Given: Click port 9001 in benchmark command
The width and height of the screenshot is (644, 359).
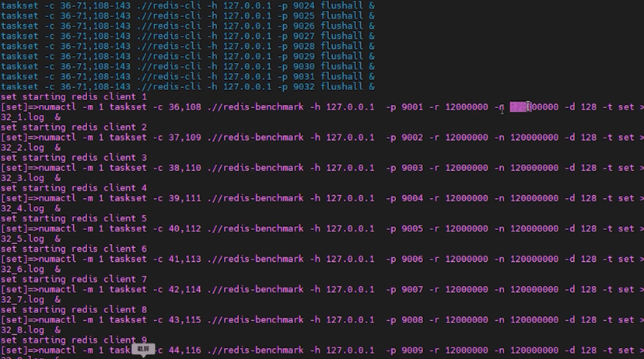Looking at the screenshot, I should [x=412, y=107].
